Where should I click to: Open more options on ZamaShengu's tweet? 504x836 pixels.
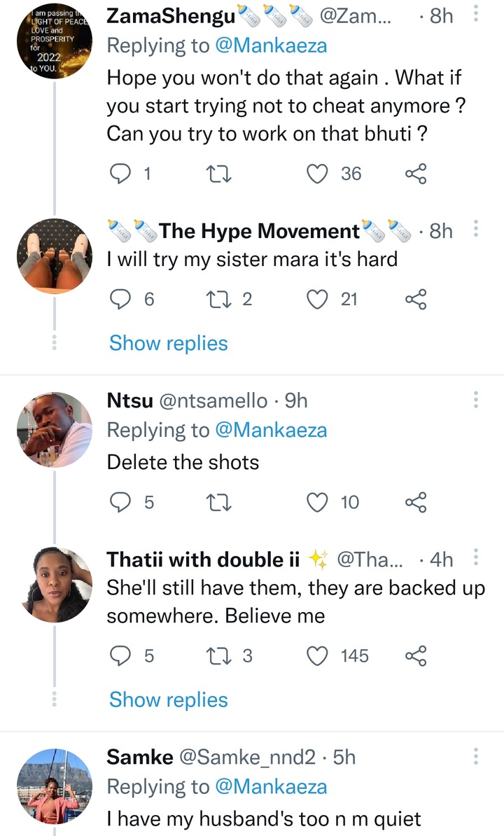(x=476, y=15)
